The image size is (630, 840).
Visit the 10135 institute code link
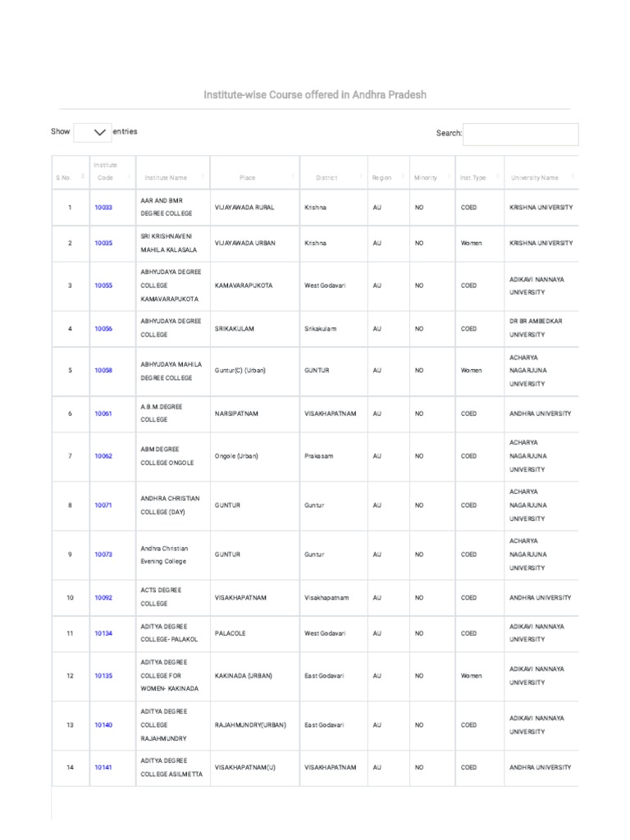click(103, 676)
